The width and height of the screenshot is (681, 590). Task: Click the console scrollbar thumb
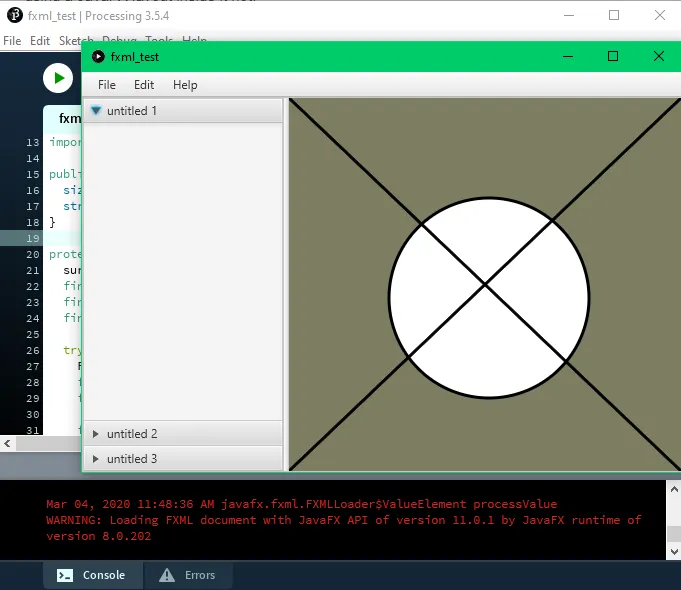[x=674, y=534]
